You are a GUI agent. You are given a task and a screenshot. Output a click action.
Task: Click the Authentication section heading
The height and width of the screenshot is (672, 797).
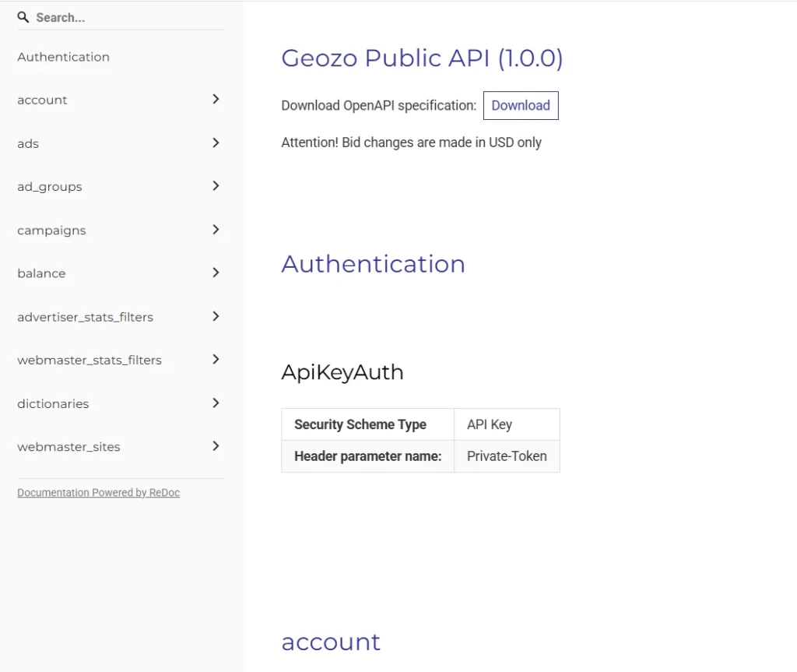(x=373, y=264)
